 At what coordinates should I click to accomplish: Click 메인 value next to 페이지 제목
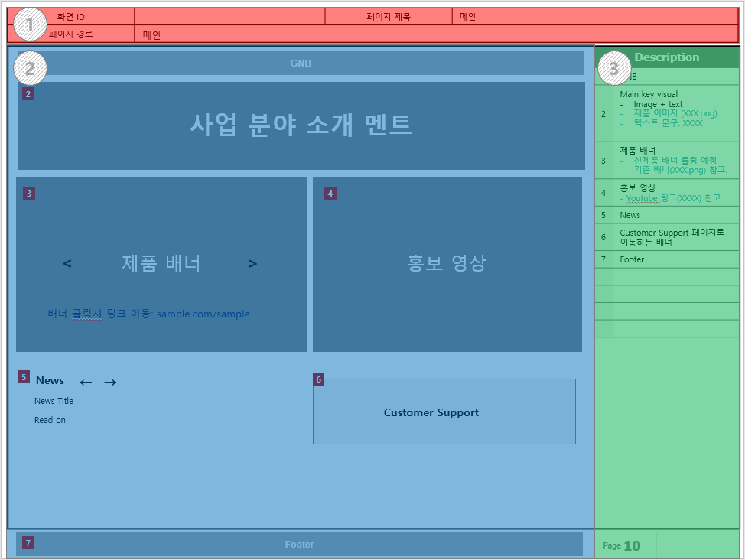(467, 17)
